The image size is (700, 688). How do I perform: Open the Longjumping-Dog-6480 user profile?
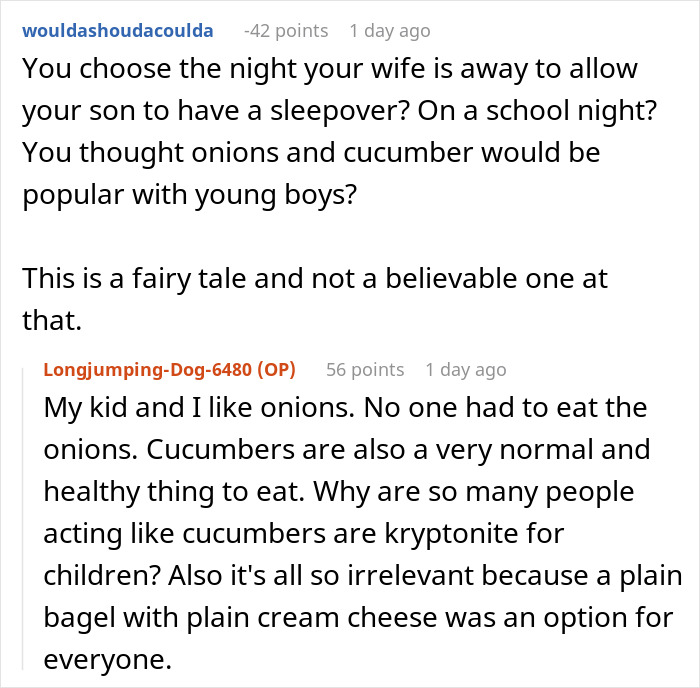click(x=147, y=370)
